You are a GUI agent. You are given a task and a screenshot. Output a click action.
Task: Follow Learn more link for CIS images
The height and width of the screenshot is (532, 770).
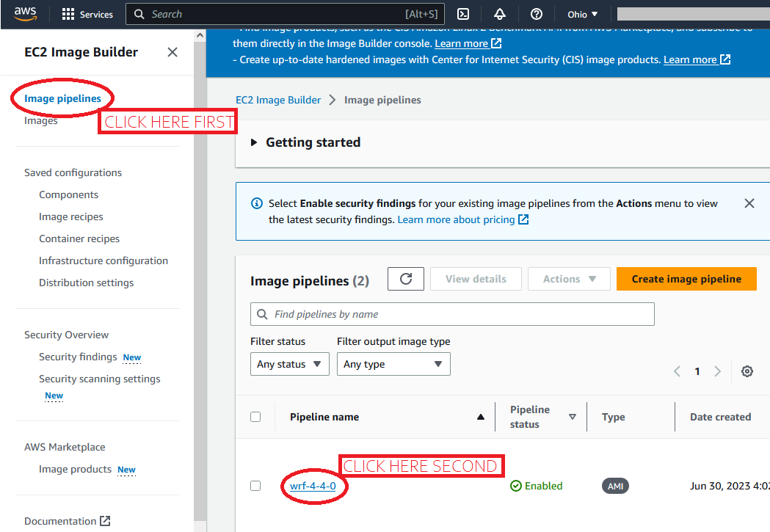coord(697,60)
